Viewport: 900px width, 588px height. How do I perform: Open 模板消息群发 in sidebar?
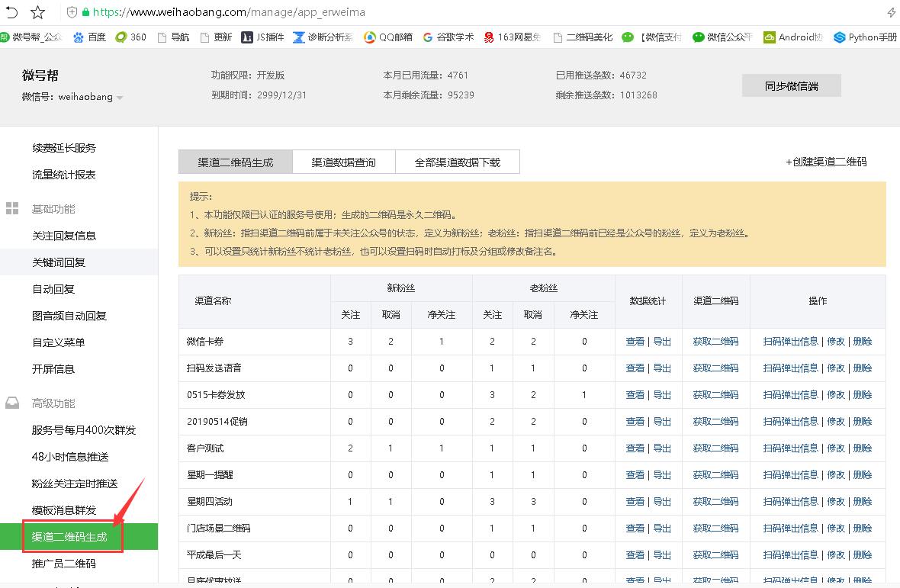64,510
